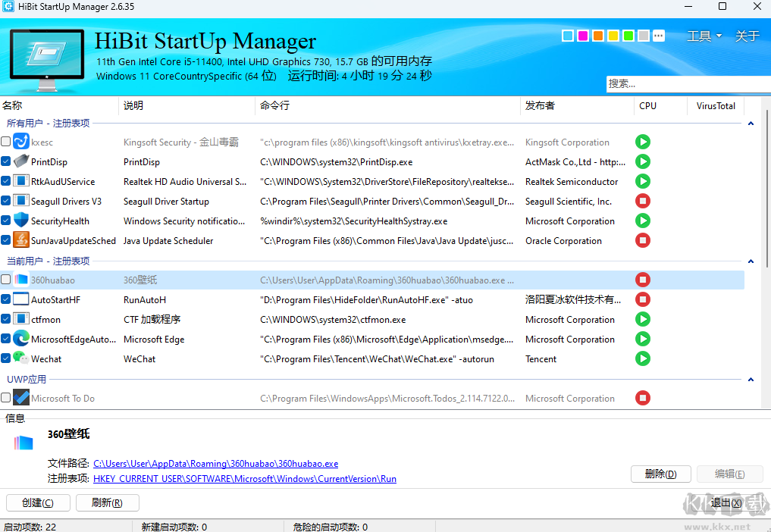The width and height of the screenshot is (771, 532).
Task: Open the 关于 menu
Action: pos(746,35)
